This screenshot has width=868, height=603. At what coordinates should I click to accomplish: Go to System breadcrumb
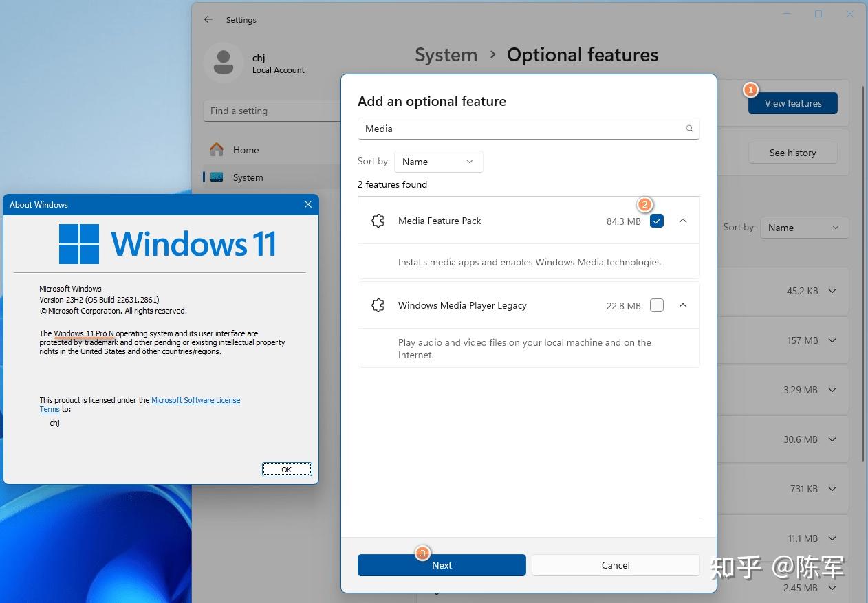coord(446,55)
